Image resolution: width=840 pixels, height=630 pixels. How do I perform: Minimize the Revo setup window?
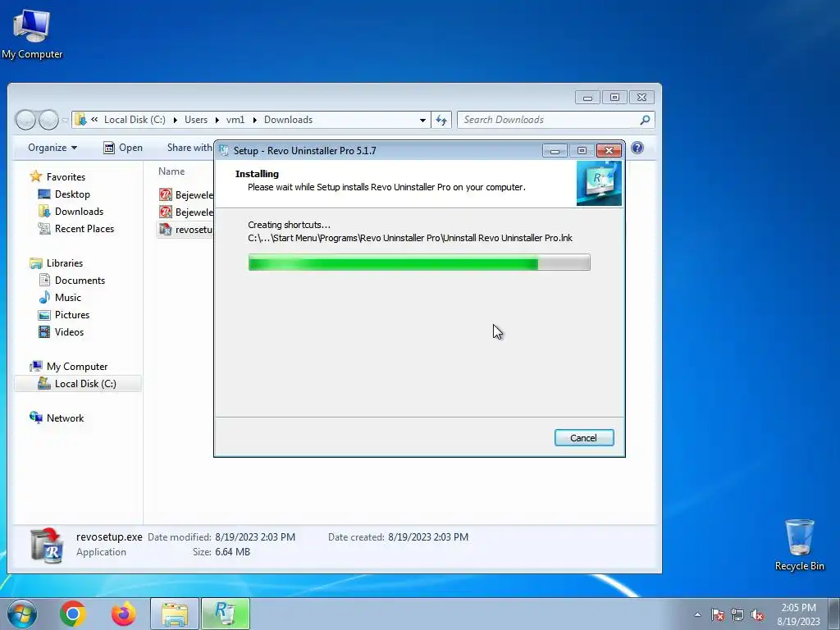[x=555, y=151]
